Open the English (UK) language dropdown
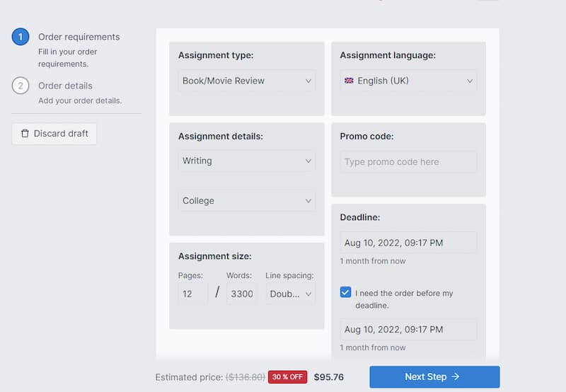Screen dimensions: 566x392 (408, 81)
